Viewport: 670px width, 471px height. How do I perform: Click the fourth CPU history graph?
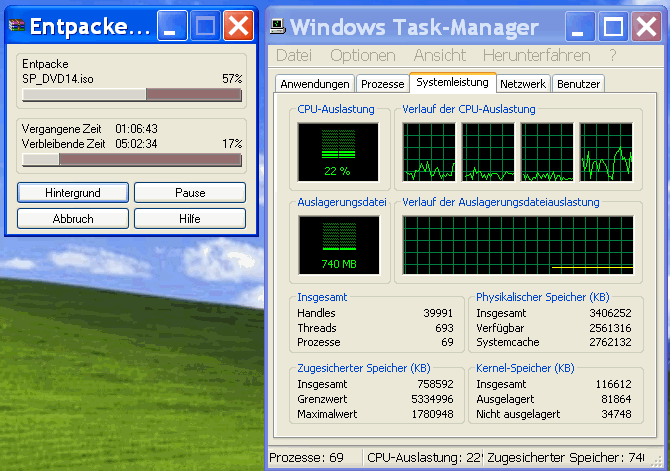(x=606, y=152)
